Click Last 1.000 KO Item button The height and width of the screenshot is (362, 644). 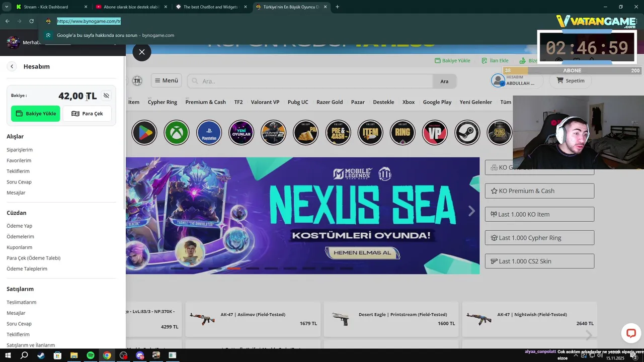[539, 214]
